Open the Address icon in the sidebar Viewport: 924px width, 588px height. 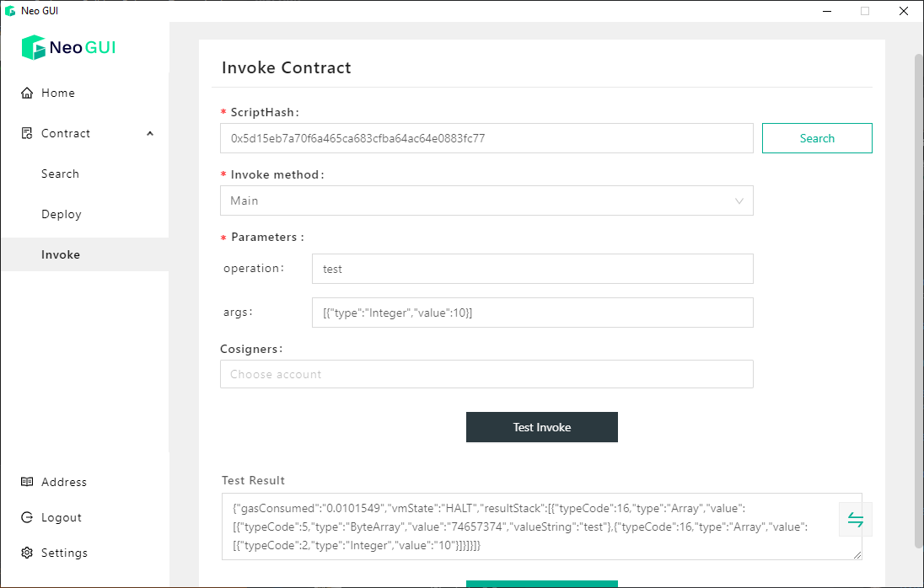(x=26, y=482)
